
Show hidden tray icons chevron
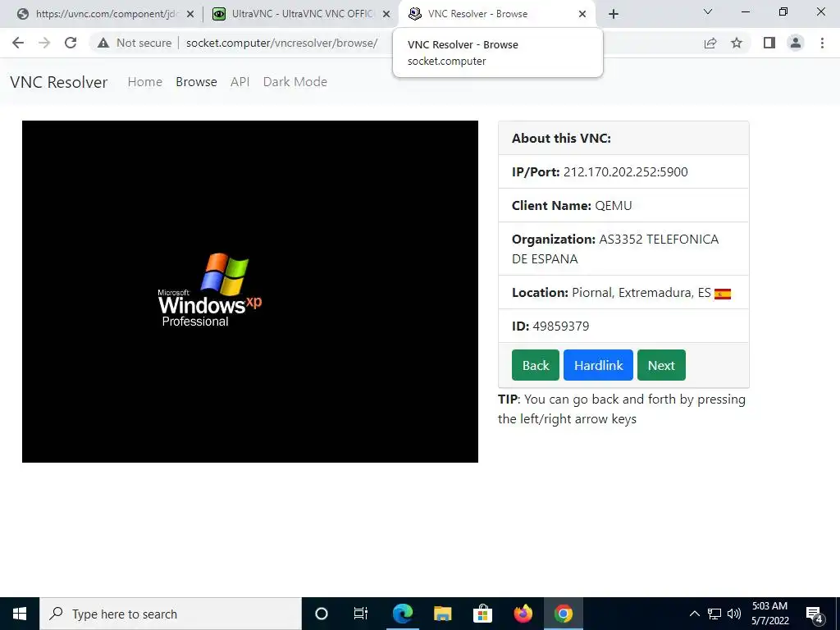click(694, 614)
